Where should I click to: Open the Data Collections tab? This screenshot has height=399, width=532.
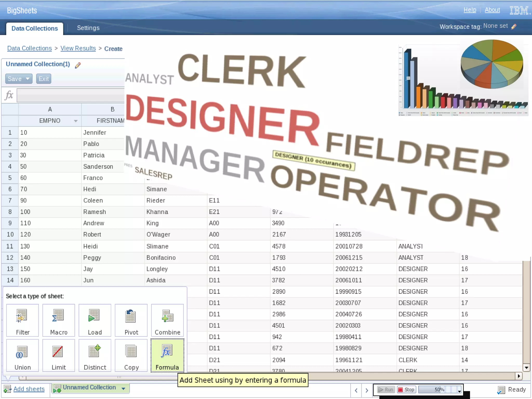click(x=35, y=28)
